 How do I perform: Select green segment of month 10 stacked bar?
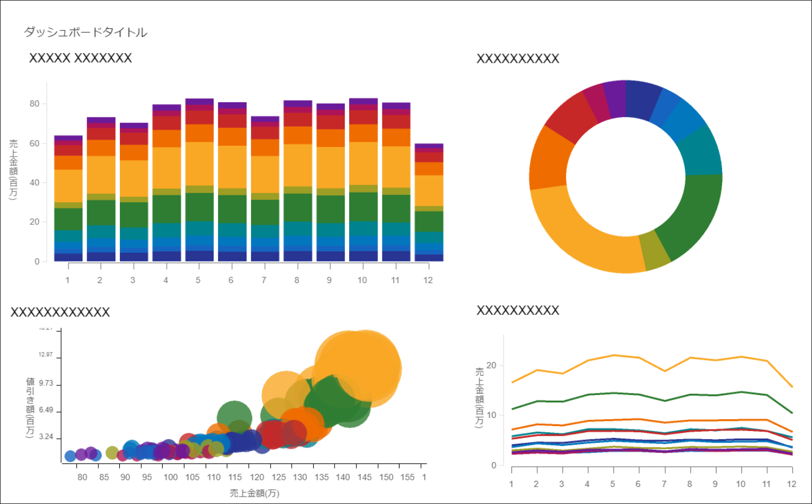click(363, 206)
